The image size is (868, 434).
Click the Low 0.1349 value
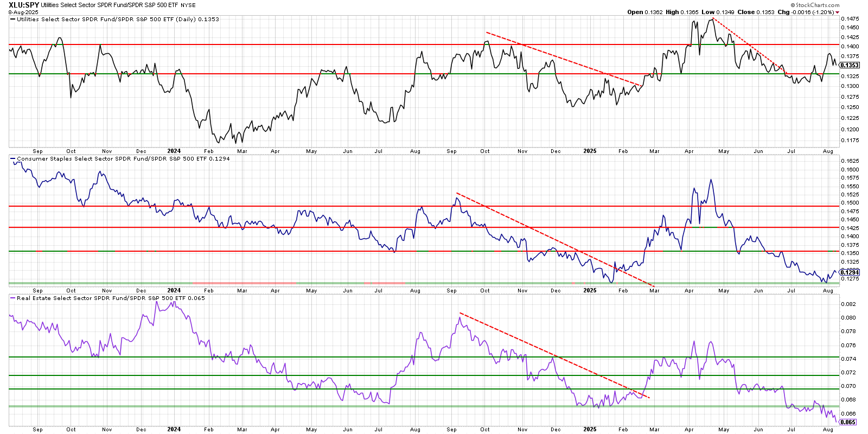pos(718,12)
